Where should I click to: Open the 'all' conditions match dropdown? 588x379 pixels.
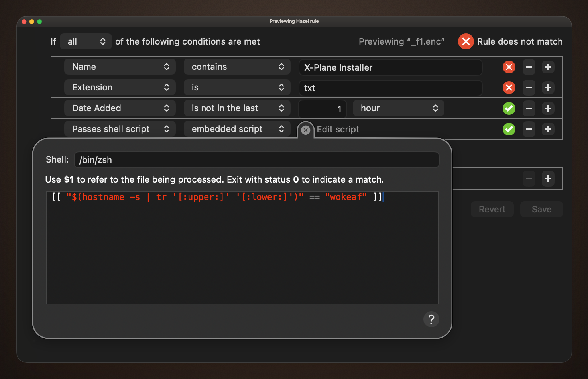point(86,41)
